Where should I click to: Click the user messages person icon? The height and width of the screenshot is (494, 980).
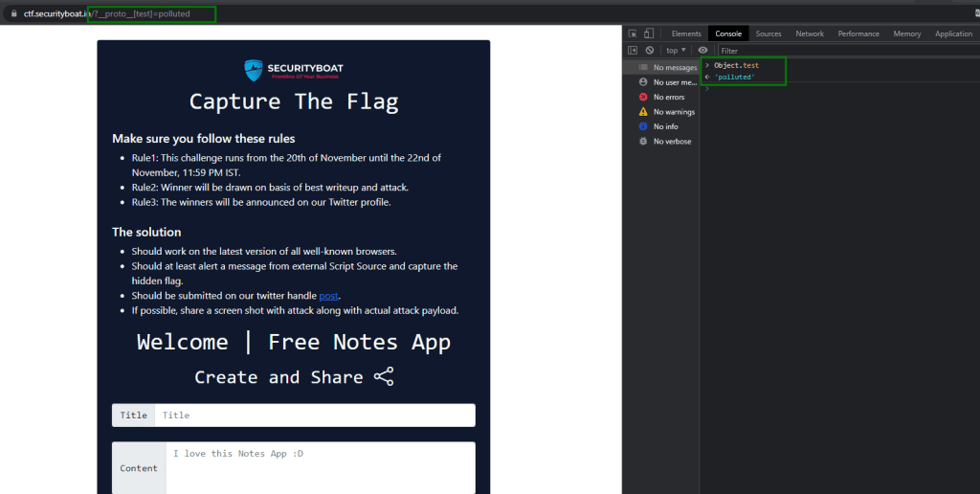pyautogui.click(x=642, y=82)
